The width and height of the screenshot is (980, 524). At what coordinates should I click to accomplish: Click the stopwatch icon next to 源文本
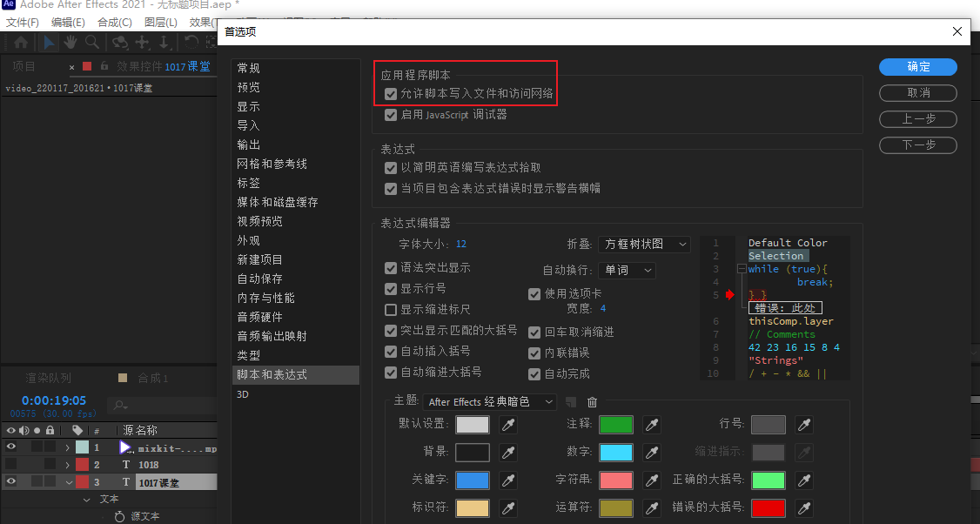(x=119, y=516)
